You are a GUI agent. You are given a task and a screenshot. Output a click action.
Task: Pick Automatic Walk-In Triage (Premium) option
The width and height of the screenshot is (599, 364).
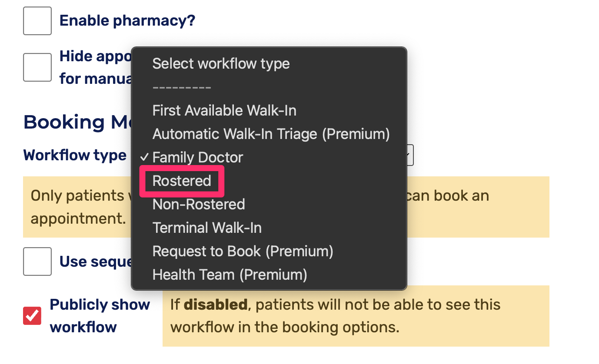click(271, 134)
